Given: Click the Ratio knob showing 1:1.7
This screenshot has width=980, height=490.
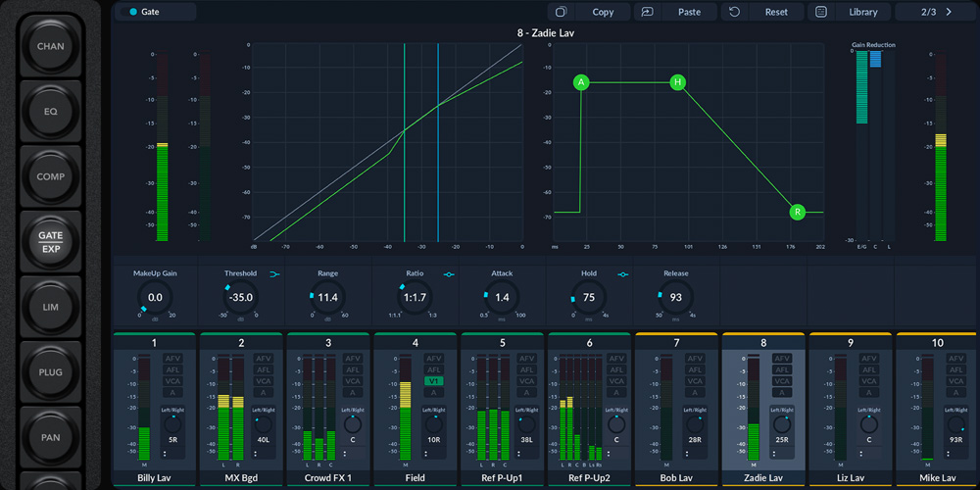Looking at the screenshot, I should click(415, 298).
